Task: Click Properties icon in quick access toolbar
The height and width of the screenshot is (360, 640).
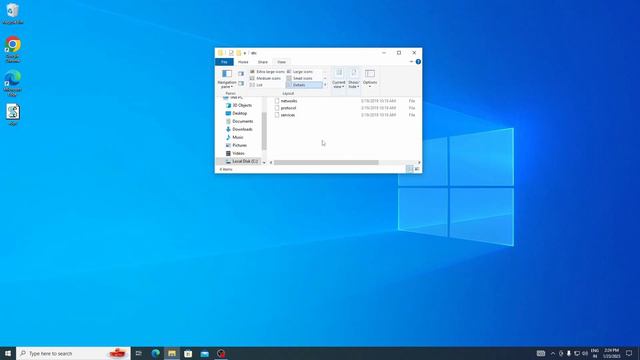Action: (231, 53)
